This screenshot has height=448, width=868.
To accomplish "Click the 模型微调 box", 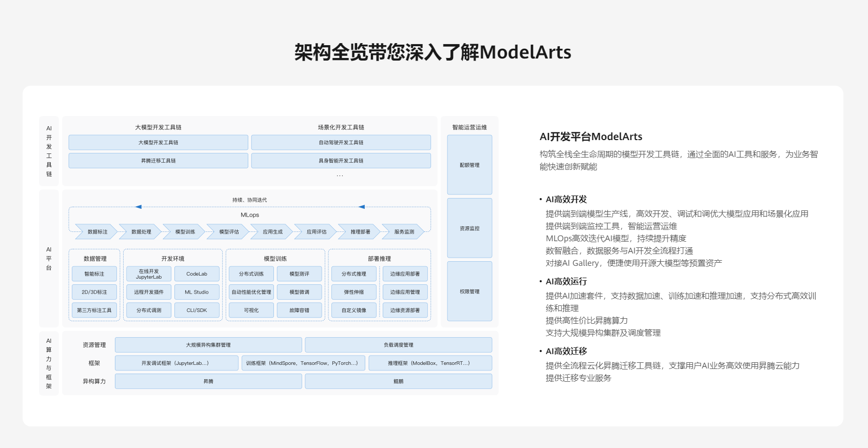I will (x=300, y=292).
